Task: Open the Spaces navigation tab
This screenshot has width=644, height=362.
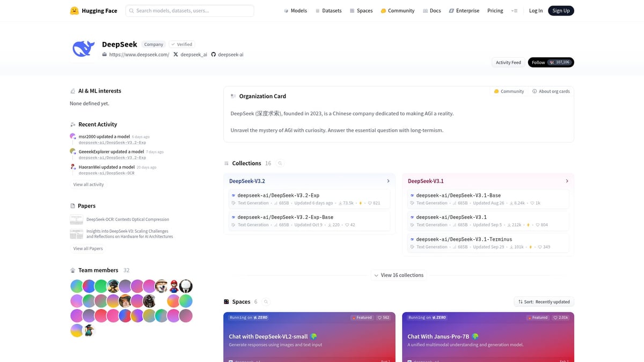Action: [361, 11]
